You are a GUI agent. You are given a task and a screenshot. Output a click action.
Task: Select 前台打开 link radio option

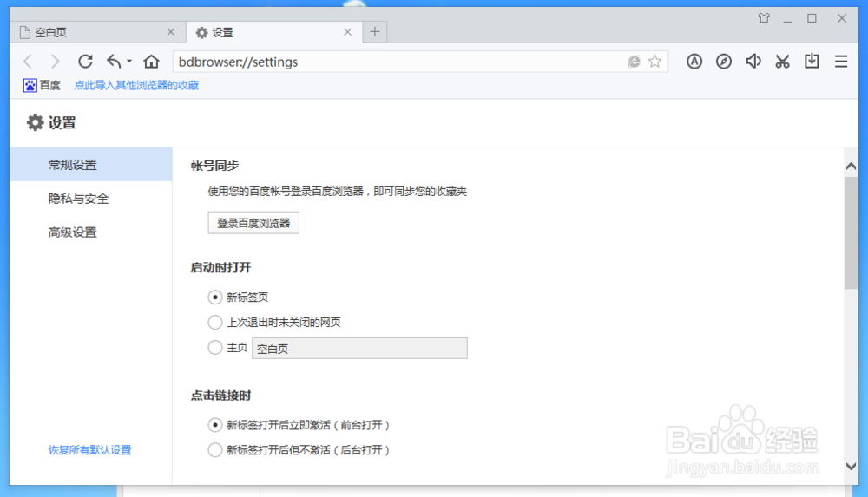point(214,425)
